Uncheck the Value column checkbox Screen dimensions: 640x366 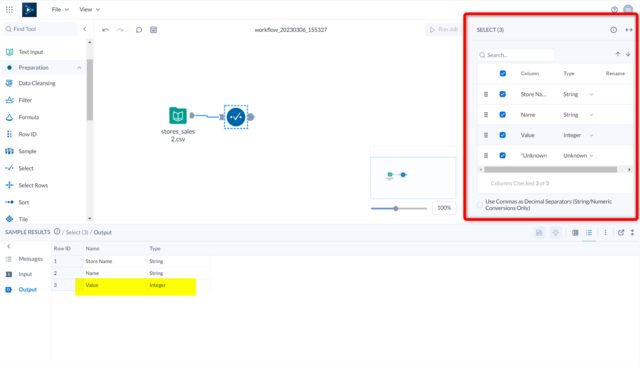[x=502, y=135]
